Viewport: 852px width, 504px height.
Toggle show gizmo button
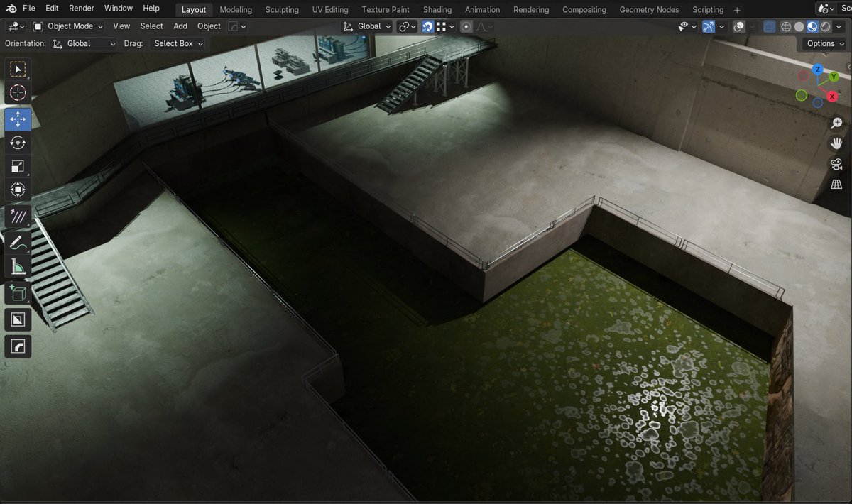709,26
